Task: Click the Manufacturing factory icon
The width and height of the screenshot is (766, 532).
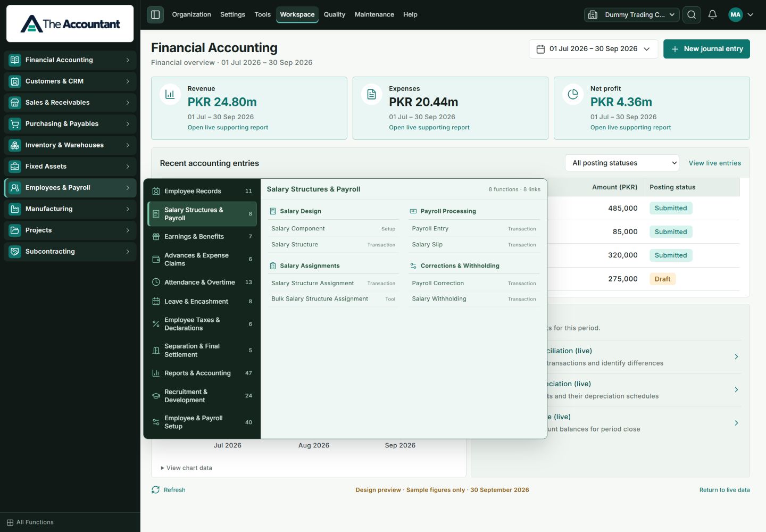Action: pos(15,209)
